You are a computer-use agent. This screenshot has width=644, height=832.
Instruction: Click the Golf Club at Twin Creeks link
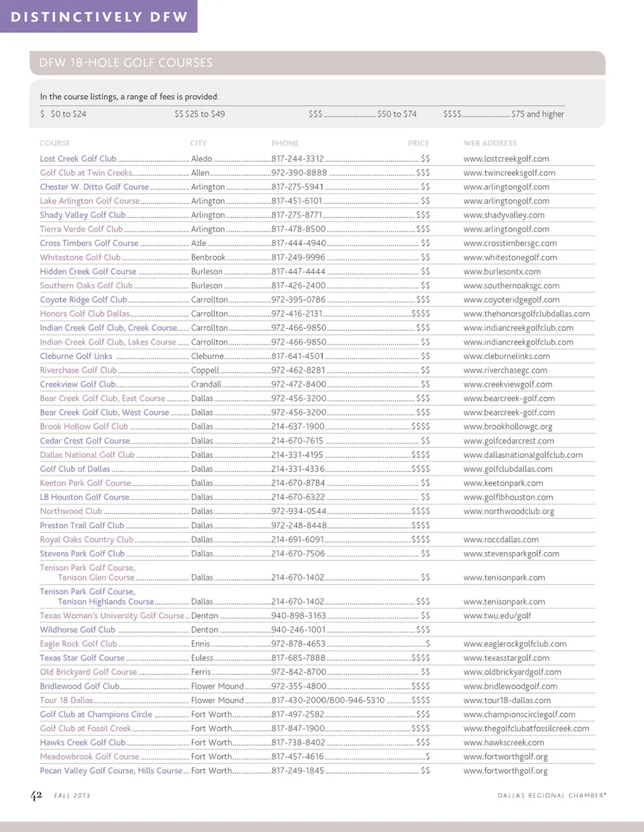click(x=86, y=173)
